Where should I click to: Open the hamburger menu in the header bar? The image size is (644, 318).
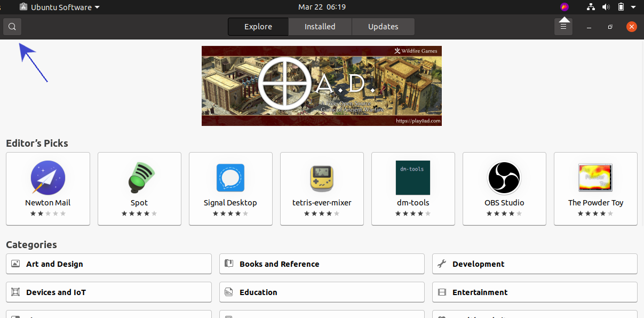point(563,27)
